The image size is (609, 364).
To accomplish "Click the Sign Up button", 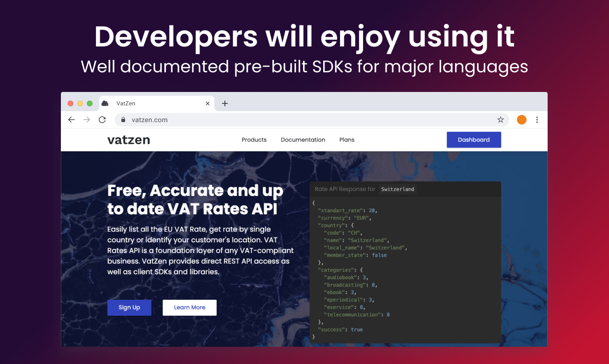I will (x=129, y=307).
